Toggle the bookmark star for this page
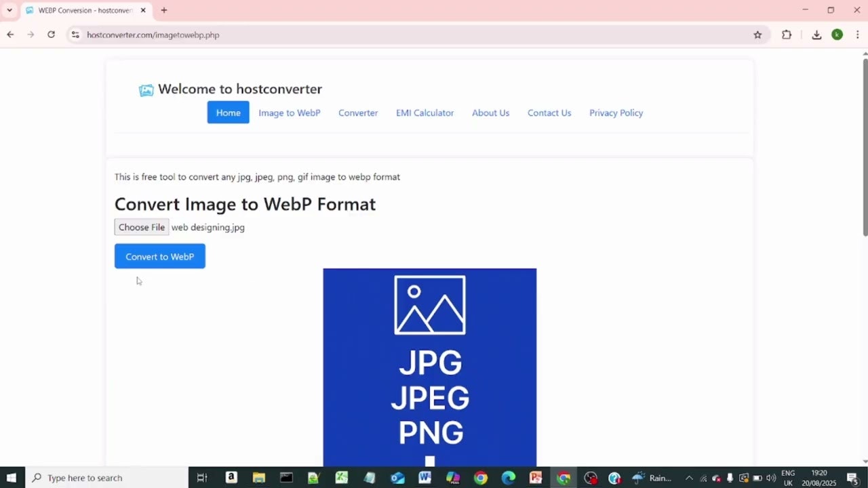 [x=757, y=35]
